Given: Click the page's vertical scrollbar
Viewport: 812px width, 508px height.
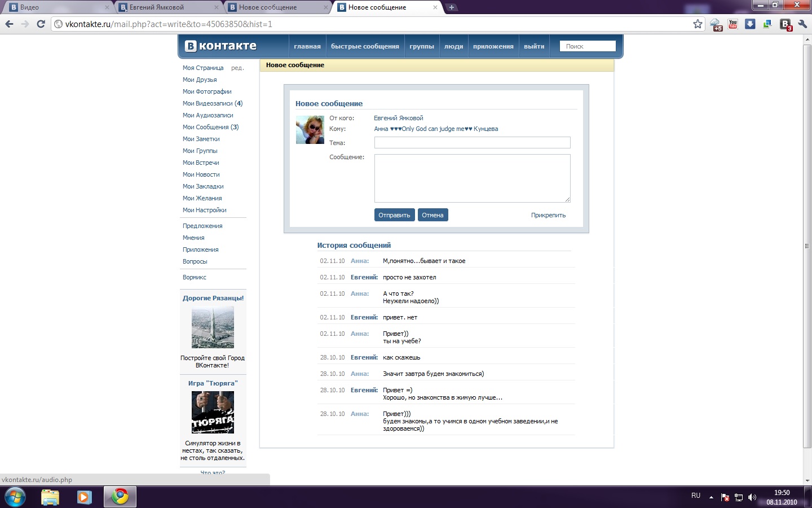Looking at the screenshot, I should click(x=807, y=247).
